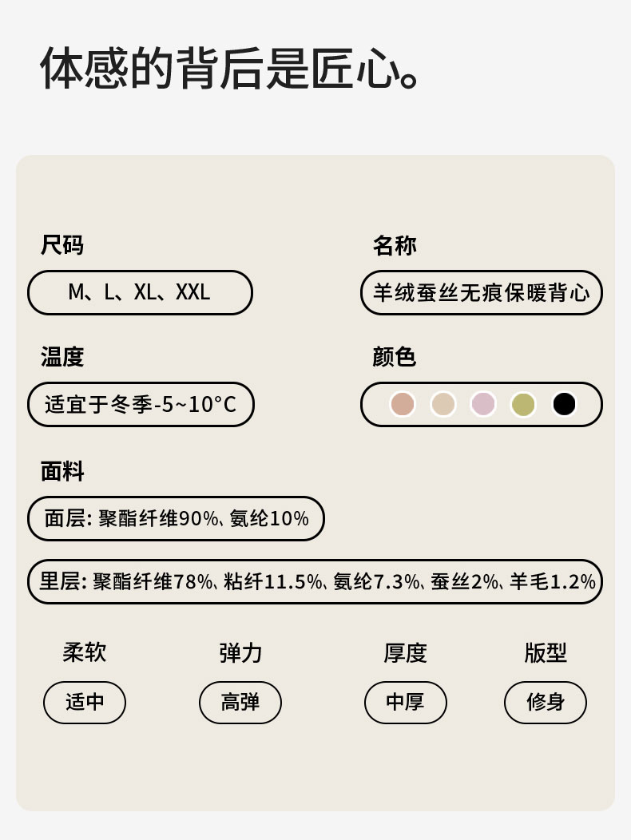Select the pink-brown color swatch
Viewport: 631px width, 840px height.
403,404
